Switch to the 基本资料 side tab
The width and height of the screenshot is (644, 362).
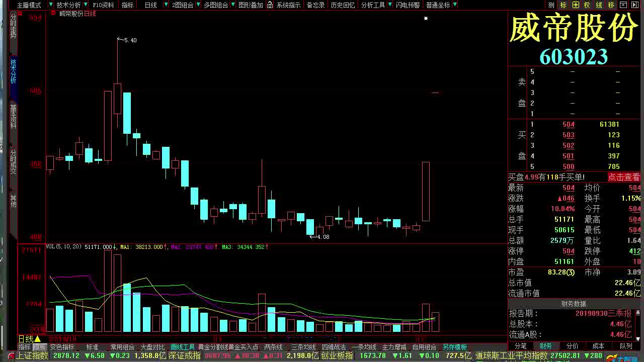[14, 117]
